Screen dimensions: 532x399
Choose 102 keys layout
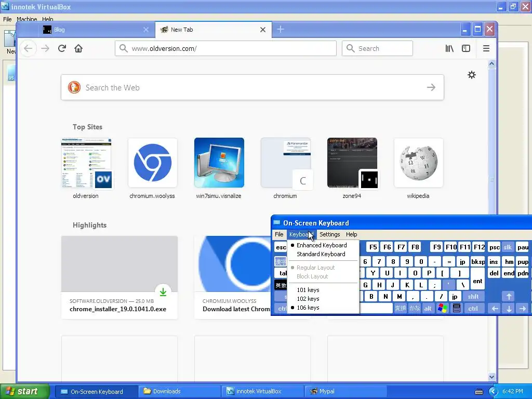click(x=308, y=299)
